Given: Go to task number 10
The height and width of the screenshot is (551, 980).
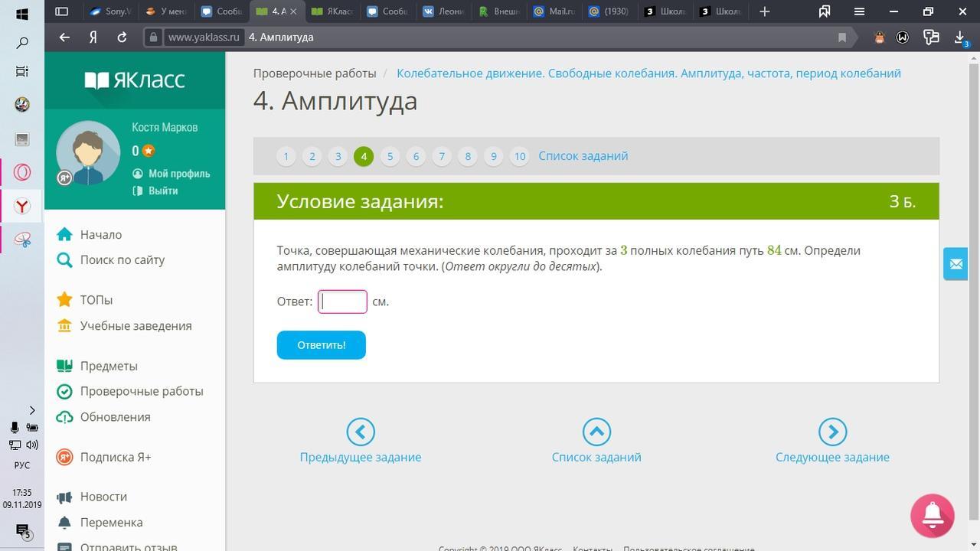Looking at the screenshot, I should pos(520,156).
